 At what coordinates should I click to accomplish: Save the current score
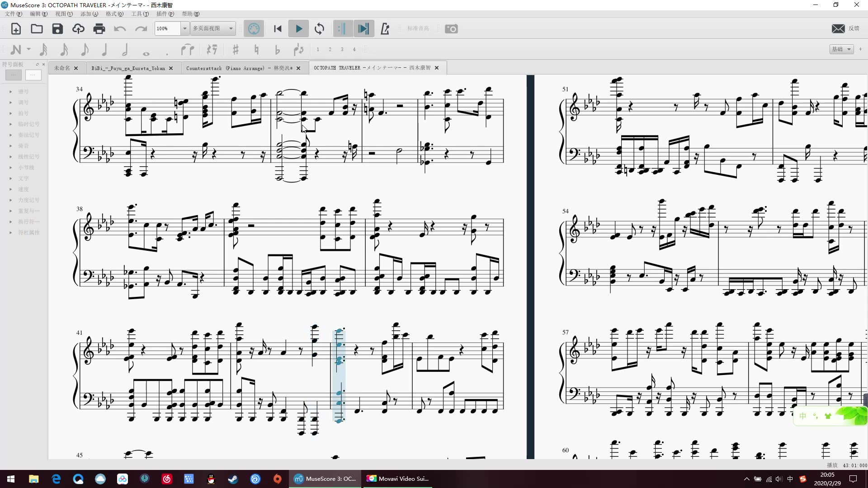click(57, 29)
